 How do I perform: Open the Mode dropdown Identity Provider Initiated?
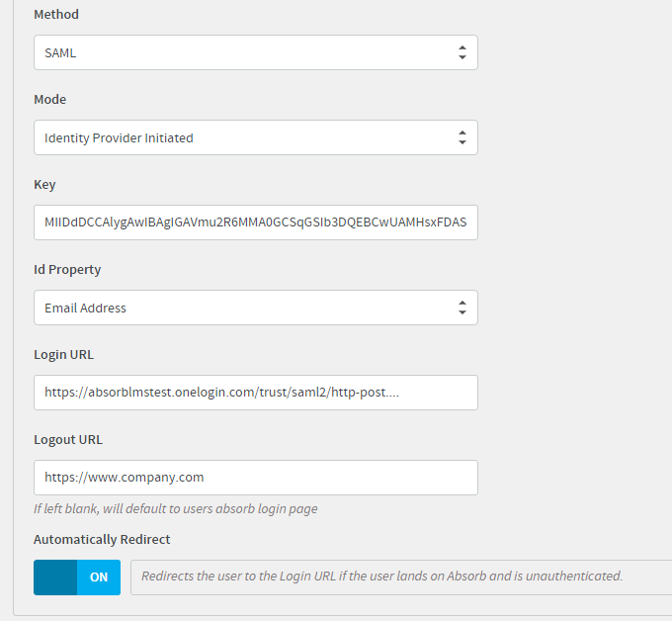(x=256, y=137)
